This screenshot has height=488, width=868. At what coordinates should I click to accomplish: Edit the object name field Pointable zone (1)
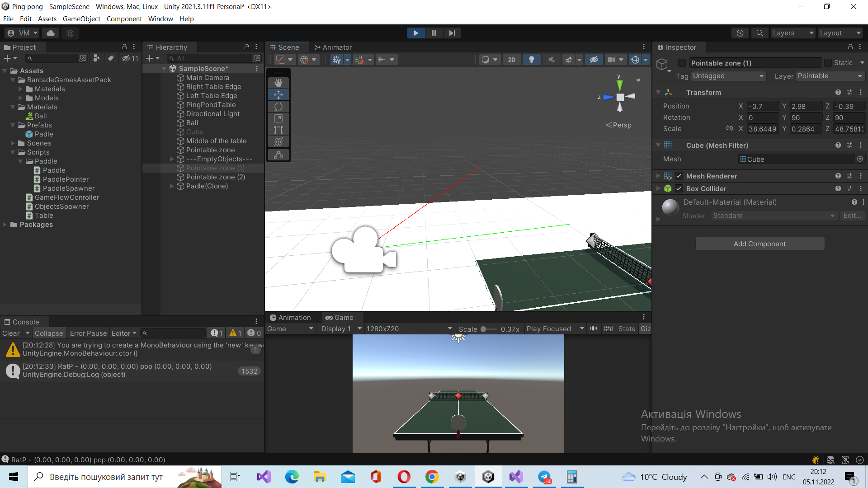[755, 63]
